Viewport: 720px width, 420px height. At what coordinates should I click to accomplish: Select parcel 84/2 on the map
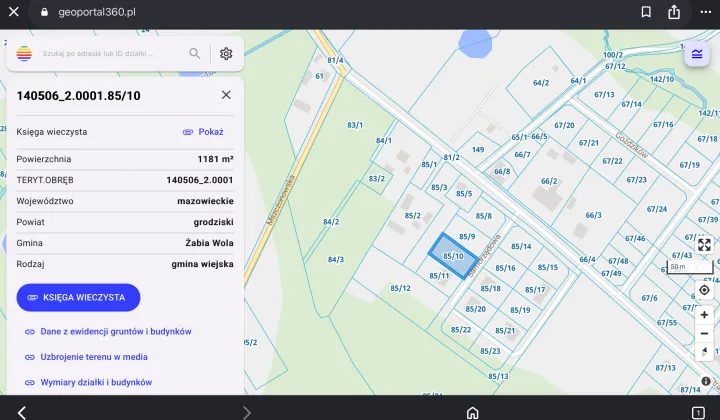click(331, 222)
